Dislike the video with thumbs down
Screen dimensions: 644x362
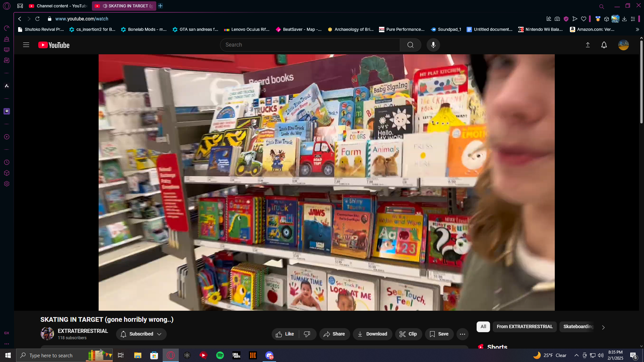307,334
